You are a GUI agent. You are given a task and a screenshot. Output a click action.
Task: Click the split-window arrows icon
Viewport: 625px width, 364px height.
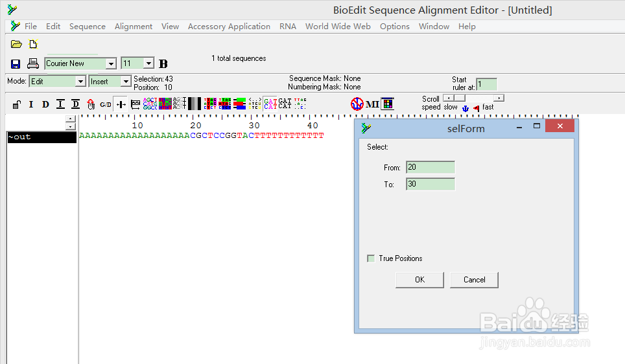click(x=121, y=104)
